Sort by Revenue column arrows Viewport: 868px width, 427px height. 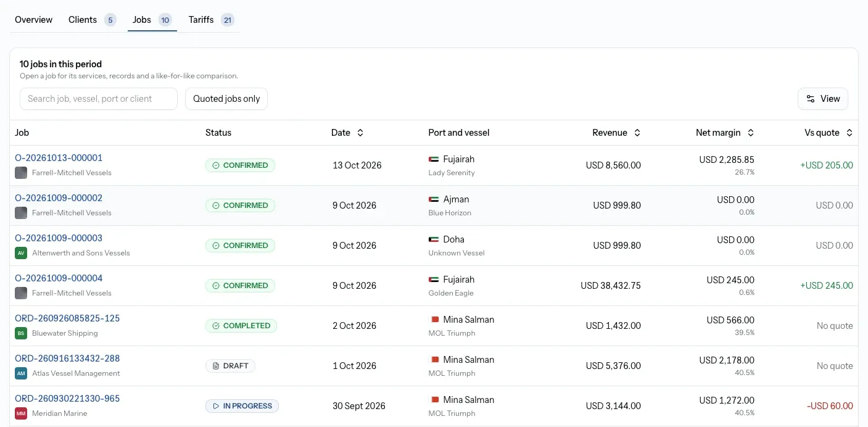(637, 133)
